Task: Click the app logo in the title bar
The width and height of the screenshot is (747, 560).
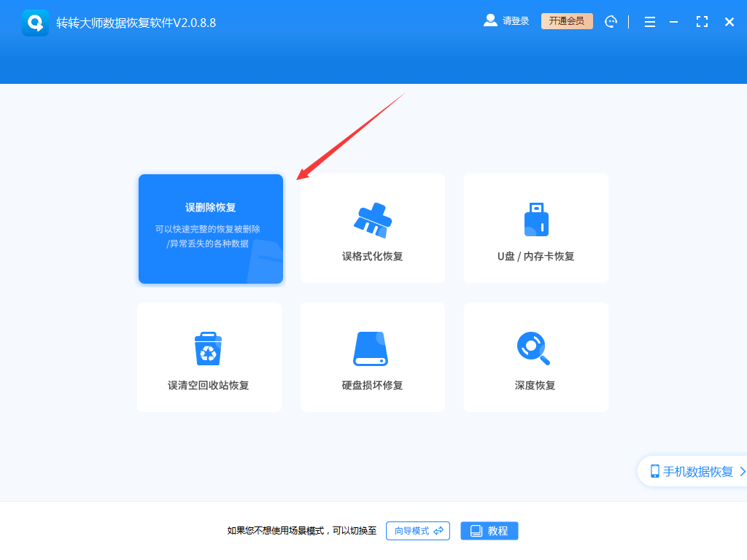Action: click(35, 21)
